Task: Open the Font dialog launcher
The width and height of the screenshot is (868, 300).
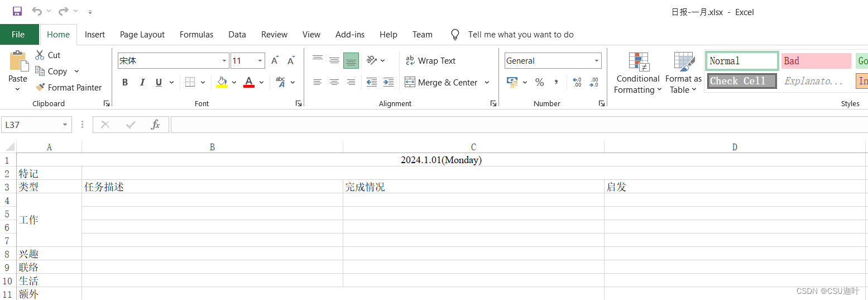Action: click(x=299, y=103)
